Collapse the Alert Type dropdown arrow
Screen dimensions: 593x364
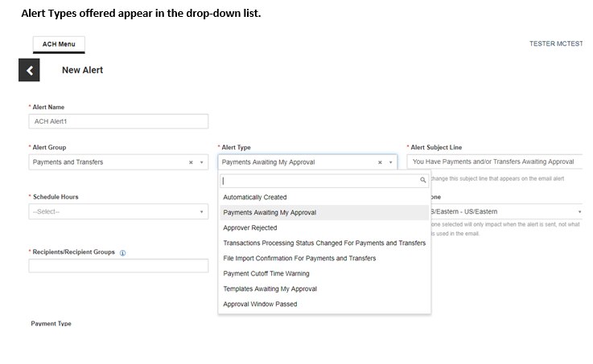[390, 162]
